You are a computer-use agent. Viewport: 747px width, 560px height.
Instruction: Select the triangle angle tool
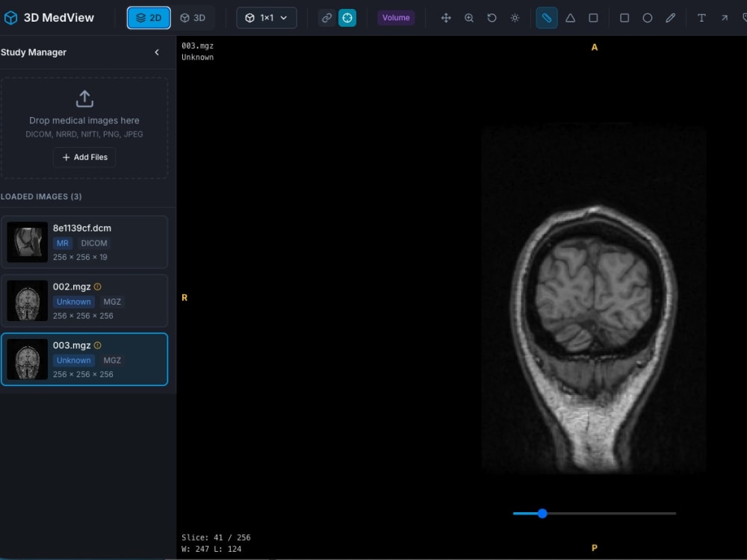(x=570, y=18)
